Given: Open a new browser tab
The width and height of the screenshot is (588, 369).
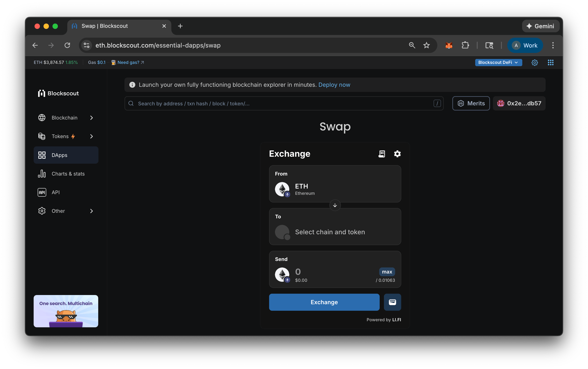Looking at the screenshot, I should click(180, 26).
